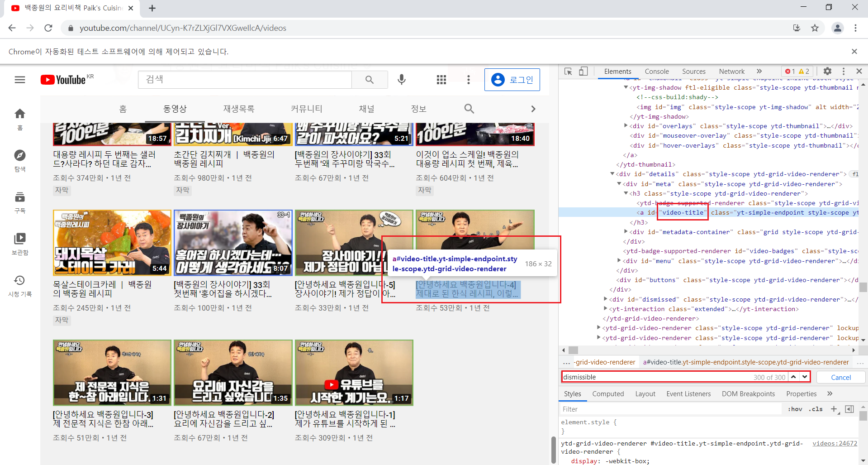Open the Chrome three-dot menu
The height and width of the screenshot is (465, 868).
tap(855, 28)
